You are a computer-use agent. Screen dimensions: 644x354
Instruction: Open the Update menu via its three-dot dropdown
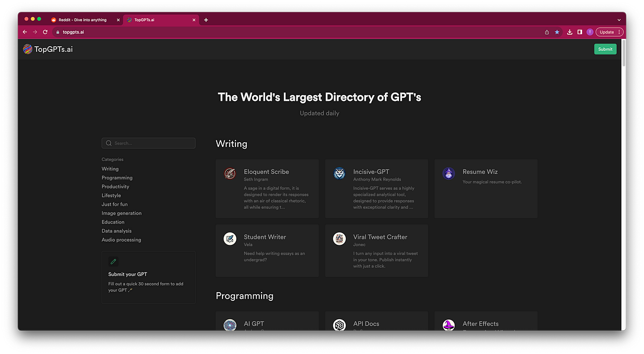(618, 32)
